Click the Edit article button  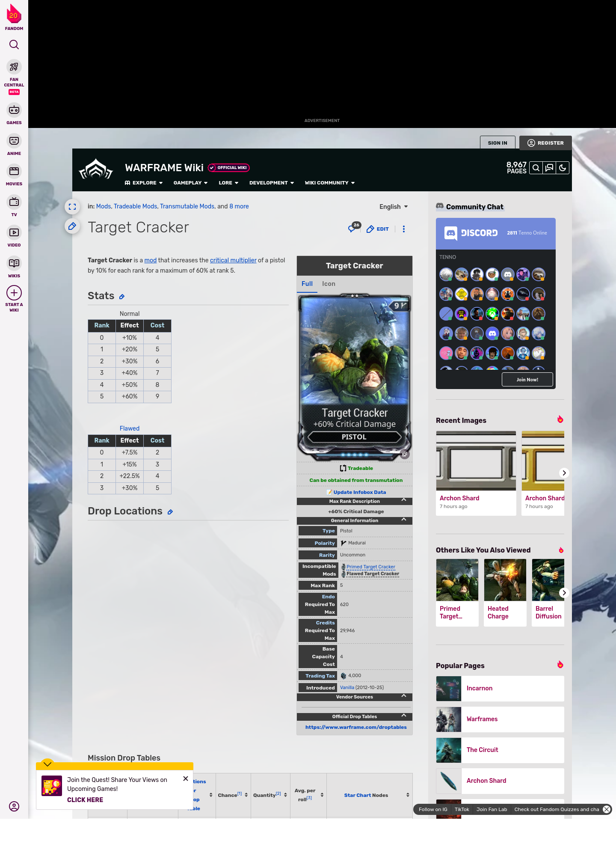(x=378, y=229)
